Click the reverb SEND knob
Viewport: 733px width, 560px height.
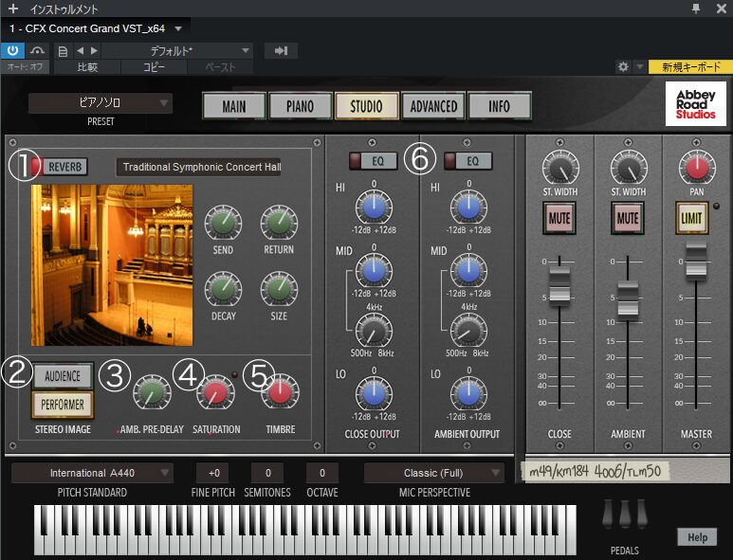click(x=224, y=224)
